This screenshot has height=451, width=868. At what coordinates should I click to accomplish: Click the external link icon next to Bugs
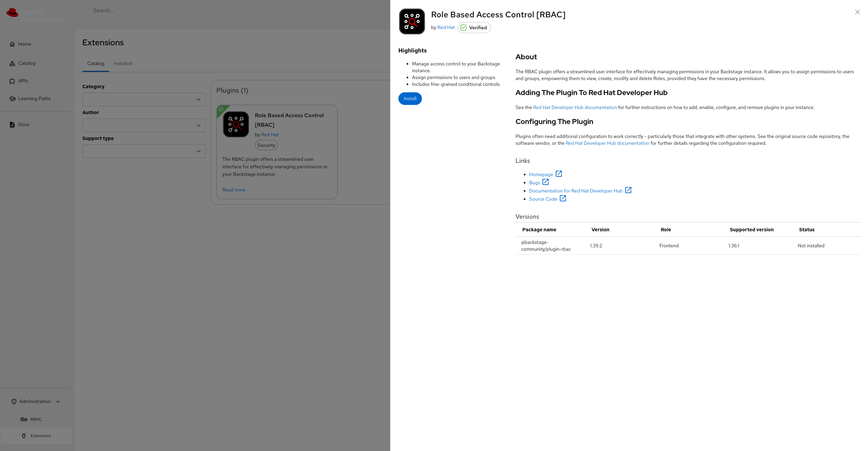point(546,182)
